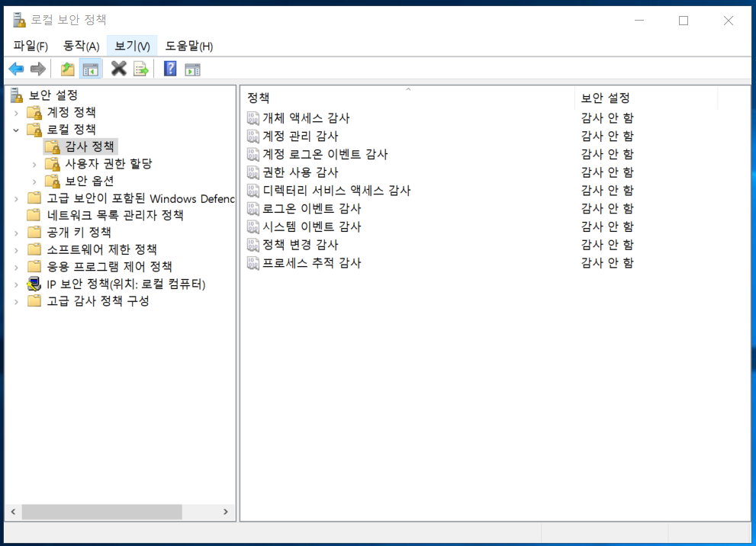The width and height of the screenshot is (756, 546).
Task: Sort by the 보안 설정 column header
Action: tap(646, 98)
